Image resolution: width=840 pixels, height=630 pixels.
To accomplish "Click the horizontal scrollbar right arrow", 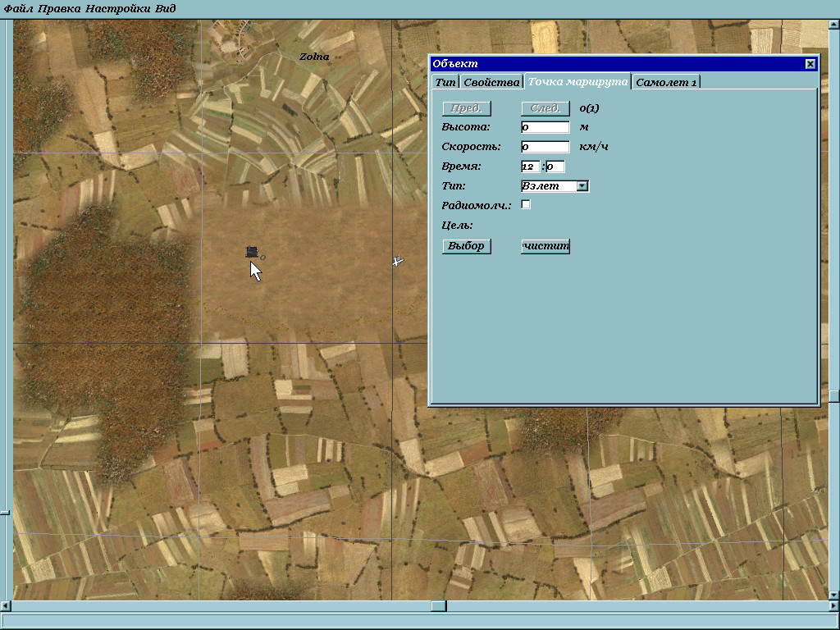I will pos(833,606).
